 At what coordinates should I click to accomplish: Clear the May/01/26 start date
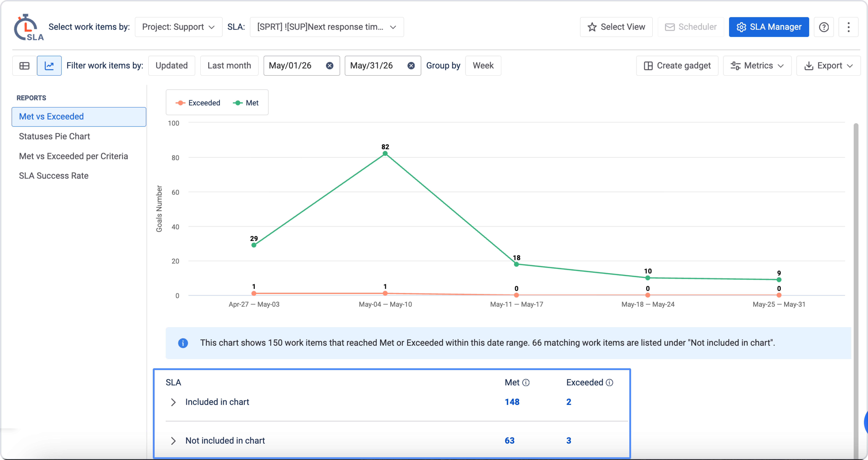(330, 66)
